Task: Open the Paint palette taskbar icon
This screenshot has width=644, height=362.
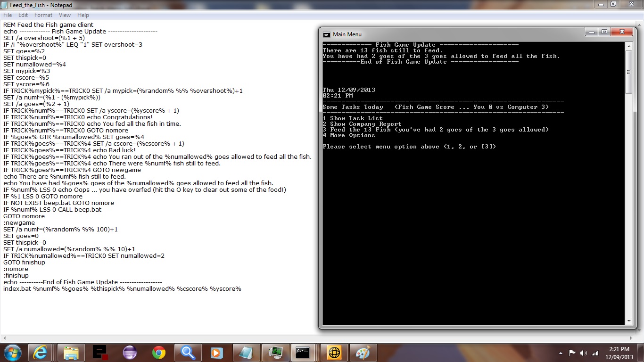Action: click(x=363, y=353)
